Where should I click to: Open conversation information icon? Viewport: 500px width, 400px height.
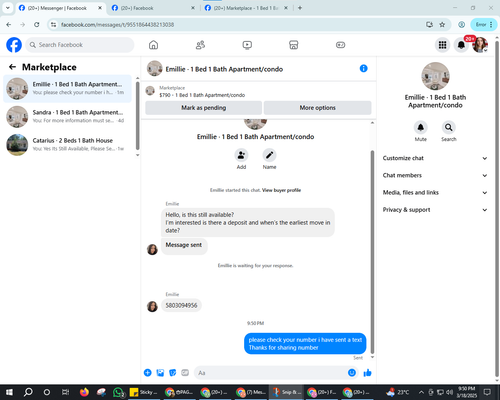tap(363, 68)
